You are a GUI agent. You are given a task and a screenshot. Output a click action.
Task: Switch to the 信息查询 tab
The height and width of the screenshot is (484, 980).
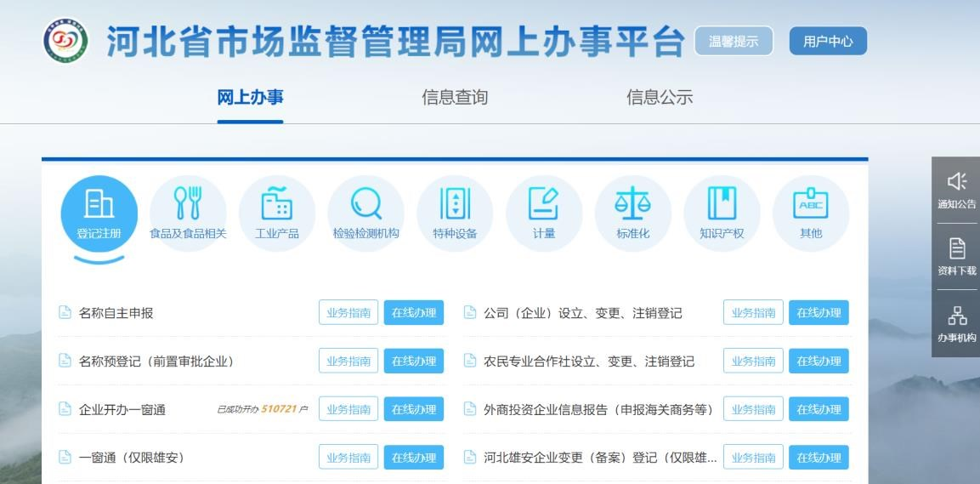[x=455, y=97]
